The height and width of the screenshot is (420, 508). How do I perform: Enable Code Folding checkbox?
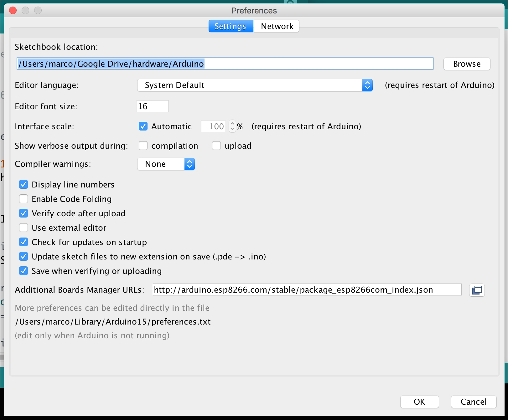click(x=23, y=199)
